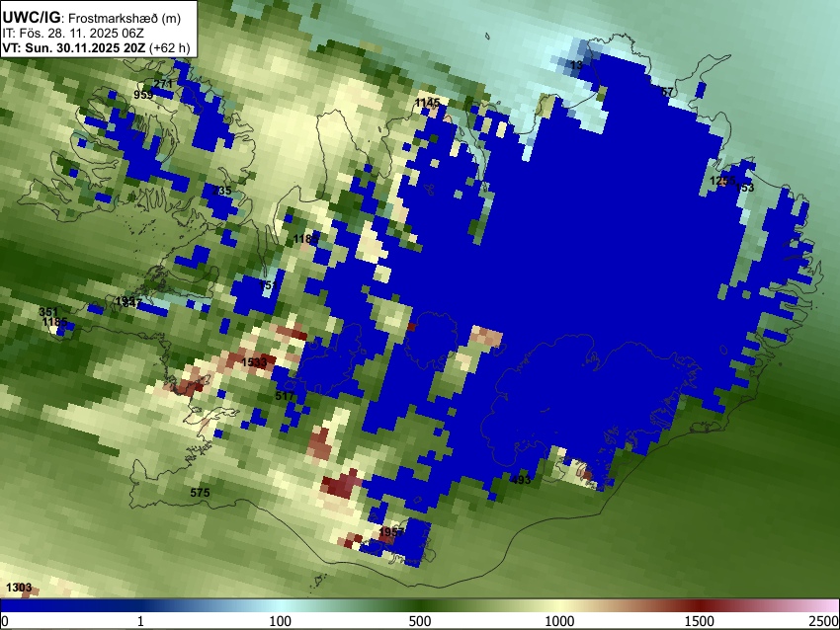The height and width of the screenshot is (630, 840).
Task: Click the 'VT: Sun. 30.11.2025 20Z' valid time
Action: click(73, 48)
